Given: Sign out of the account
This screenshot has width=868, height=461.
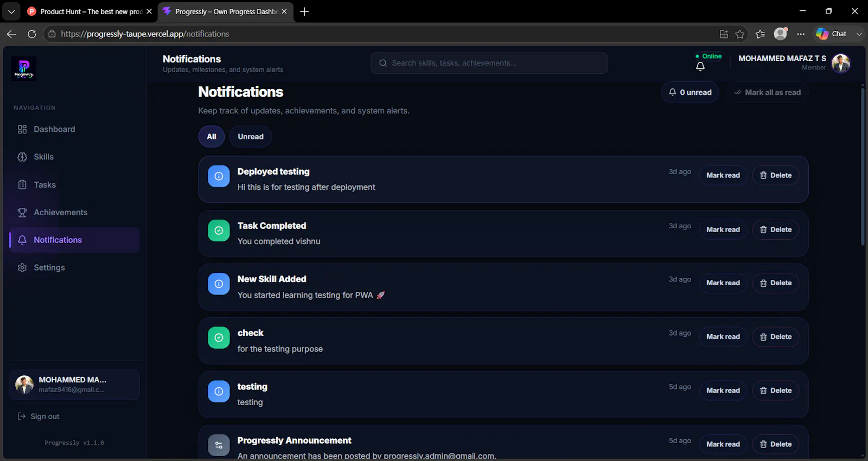Looking at the screenshot, I should click(39, 417).
